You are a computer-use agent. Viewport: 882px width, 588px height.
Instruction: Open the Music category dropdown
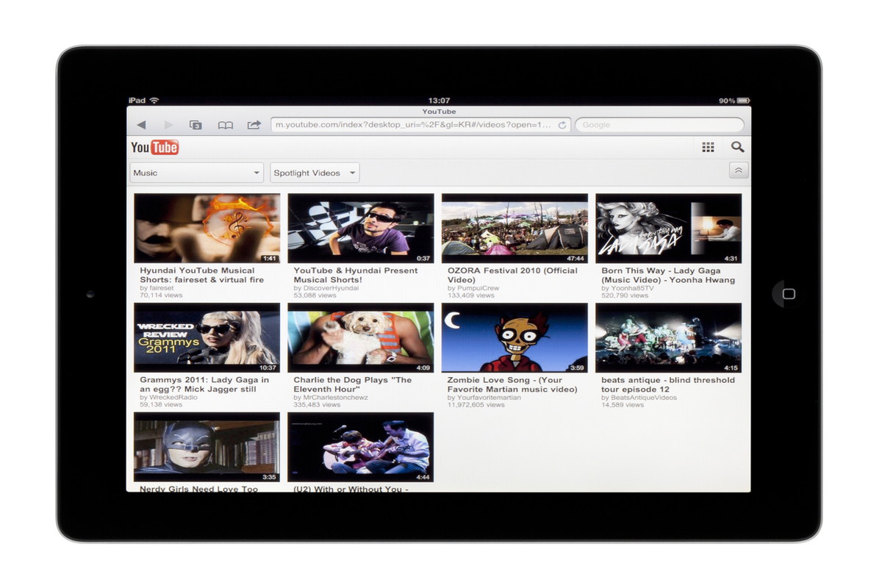pyautogui.click(x=196, y=173)
